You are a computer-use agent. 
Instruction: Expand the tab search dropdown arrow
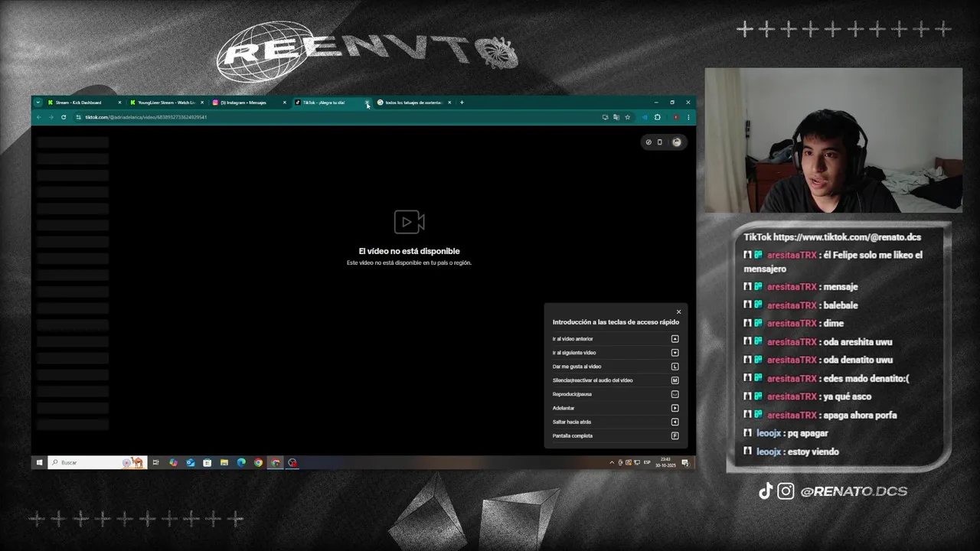tap(38, 103)
